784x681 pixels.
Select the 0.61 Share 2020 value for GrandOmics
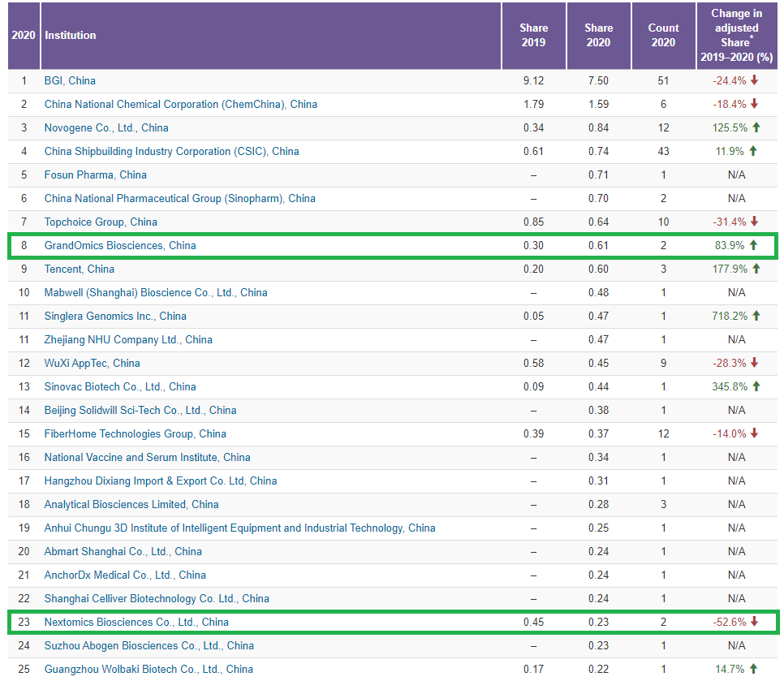(598, 245)
